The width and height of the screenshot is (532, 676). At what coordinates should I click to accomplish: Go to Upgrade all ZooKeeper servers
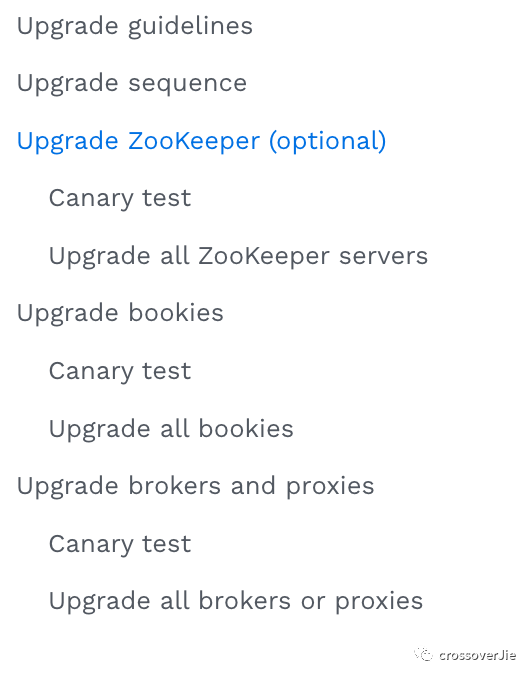click(238, 257)
